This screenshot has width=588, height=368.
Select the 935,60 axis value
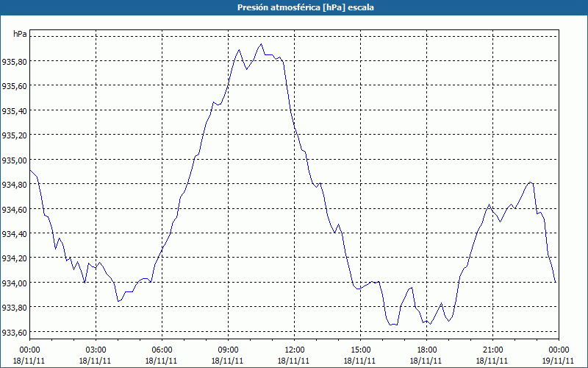(14, 86)
